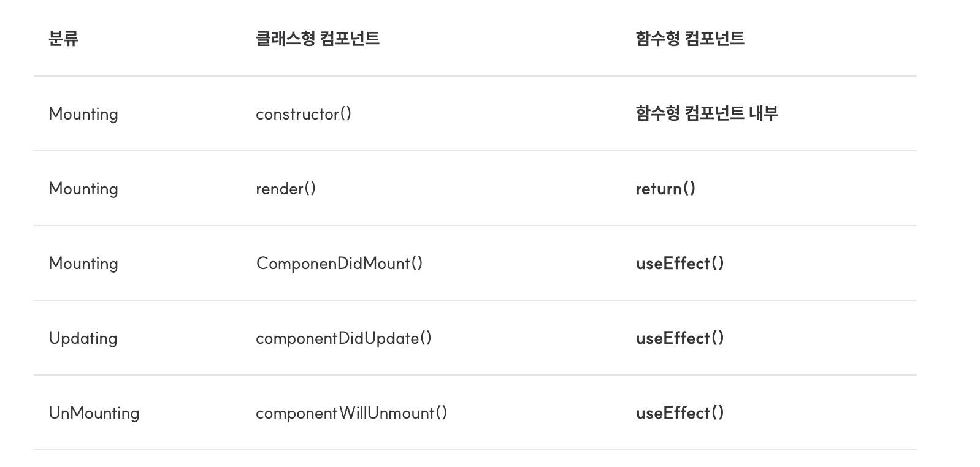
Task: Click useEffect() in the Updating row
Action: (x=679, y=338)
